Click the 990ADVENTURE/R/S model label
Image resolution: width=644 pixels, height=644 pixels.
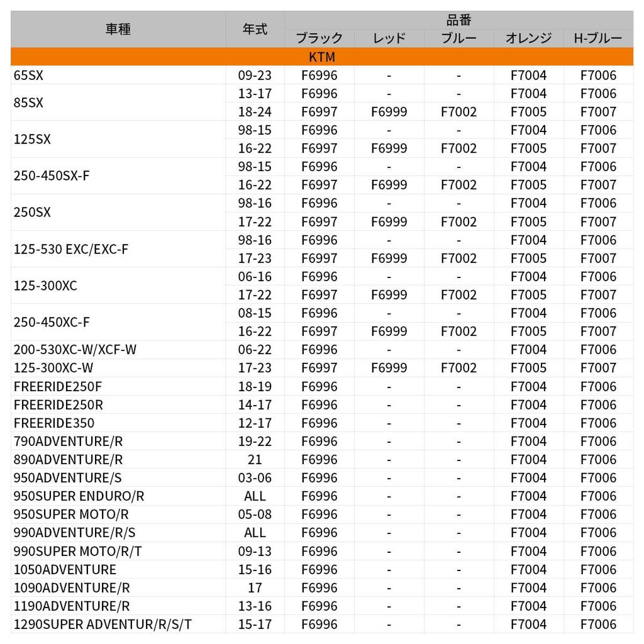point(74,532)
